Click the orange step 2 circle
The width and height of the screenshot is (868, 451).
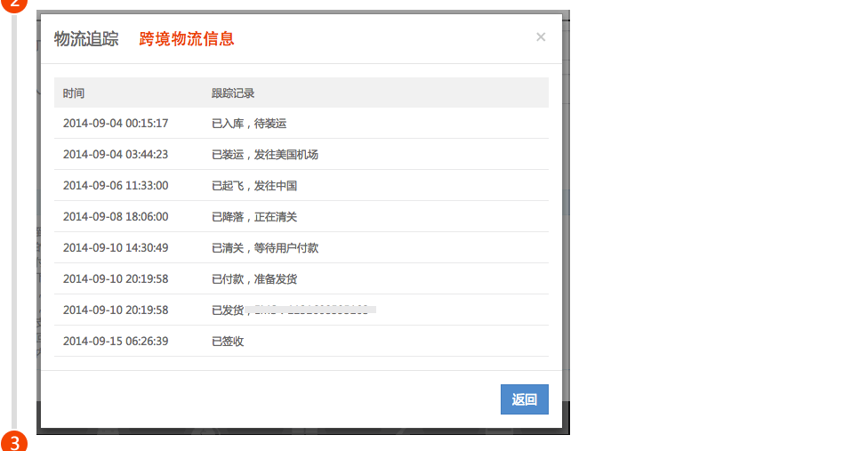pos(13,4)
